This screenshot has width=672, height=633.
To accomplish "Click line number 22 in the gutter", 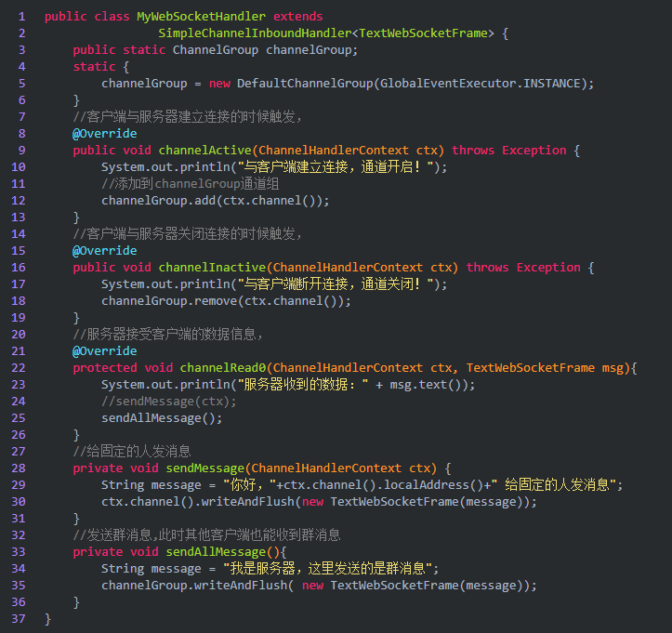I will 19,368.
